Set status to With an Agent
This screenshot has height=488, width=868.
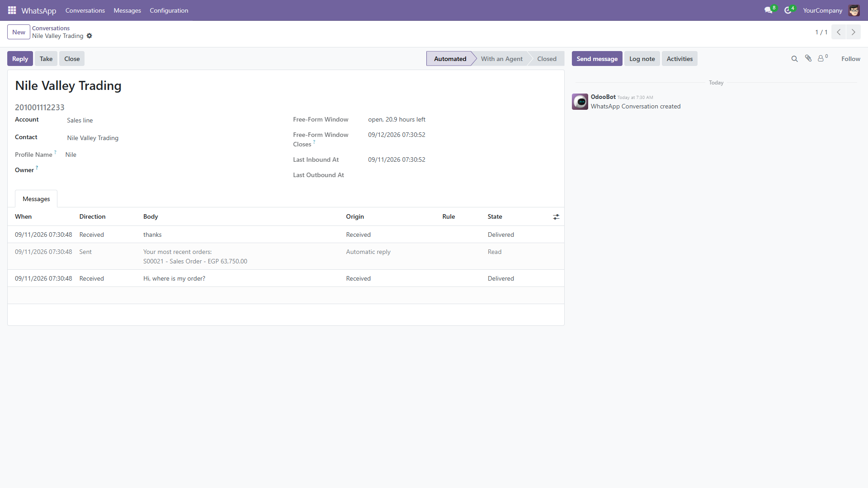coord(501,59)
